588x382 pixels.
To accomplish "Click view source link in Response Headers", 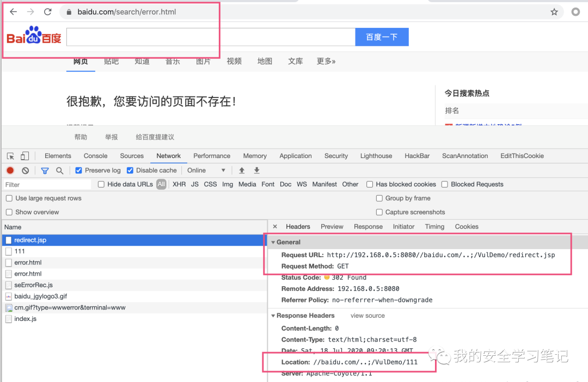I will pos(367,316).
